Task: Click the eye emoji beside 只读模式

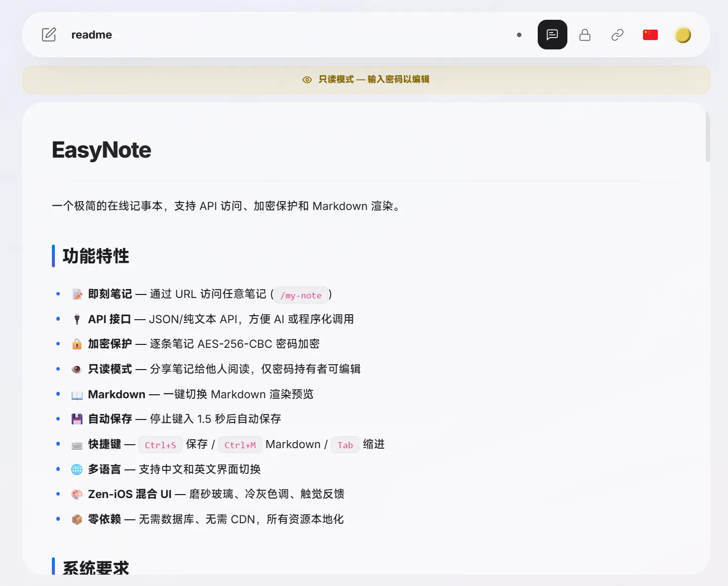Action: point(77,369)
